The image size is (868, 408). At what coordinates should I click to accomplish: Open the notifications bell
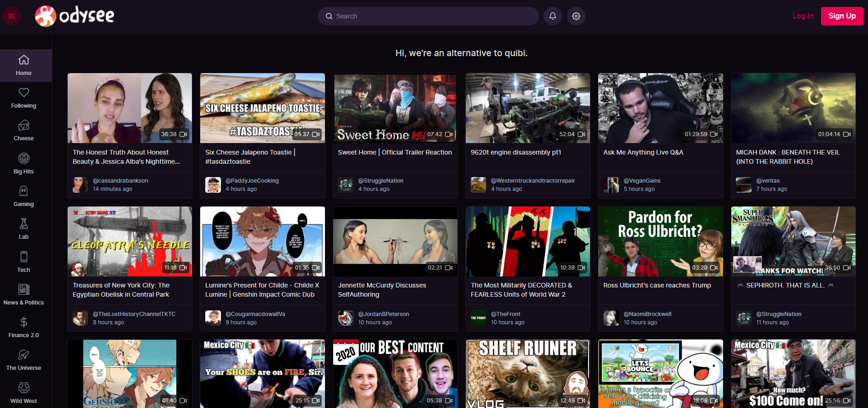tap(553, 16)
